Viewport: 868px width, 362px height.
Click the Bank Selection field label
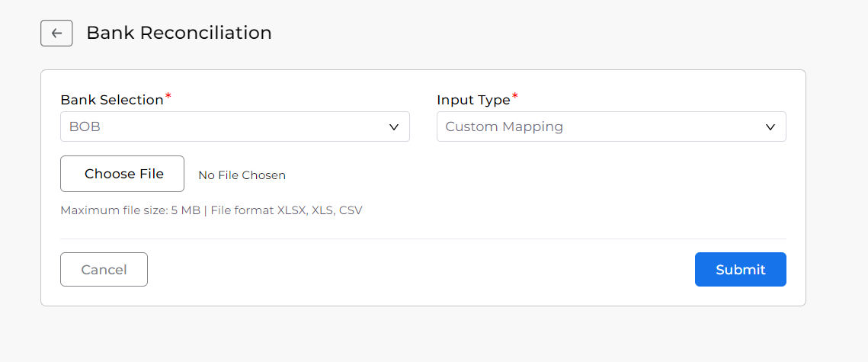pyautogui.click(x=112, y=100)
